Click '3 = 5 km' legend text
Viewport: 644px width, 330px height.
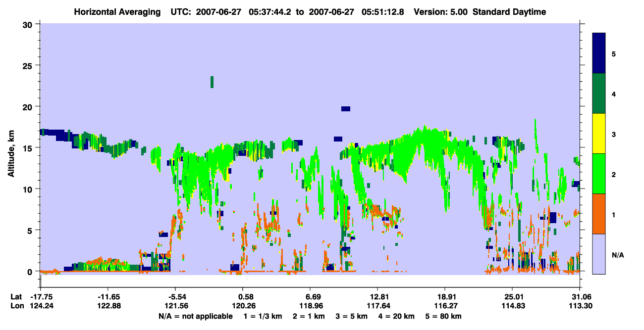(x=351, y=316)
